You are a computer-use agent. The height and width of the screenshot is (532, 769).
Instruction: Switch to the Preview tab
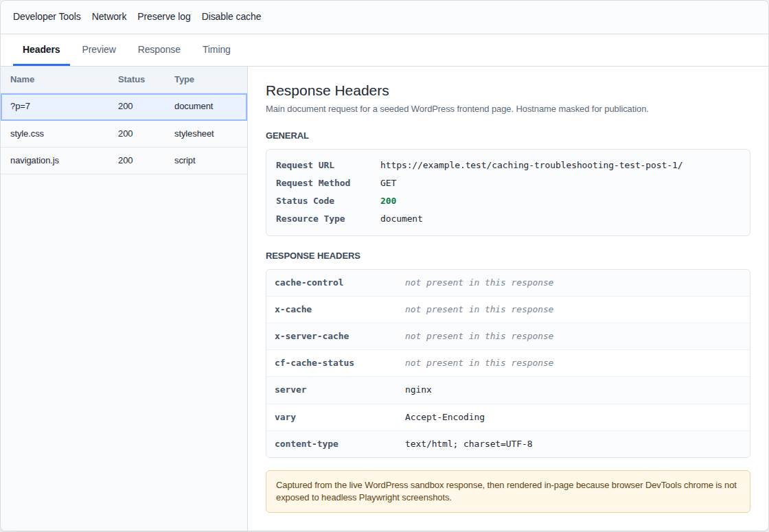tap(99, 49)
